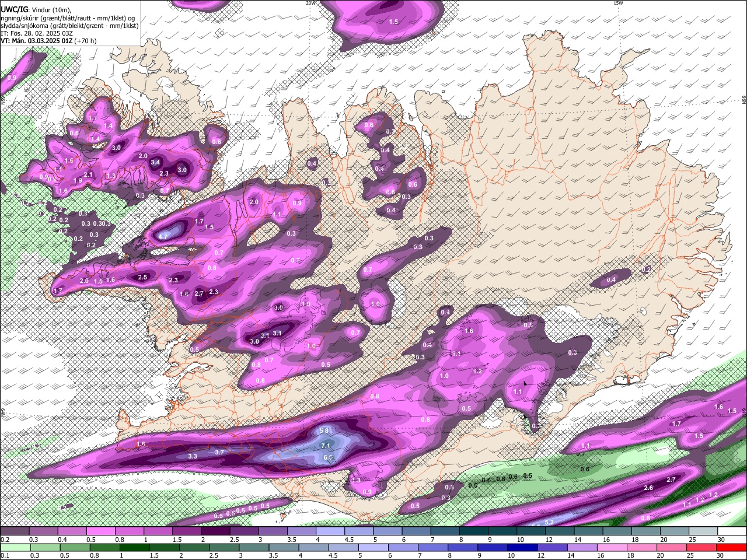
Task: Click the 2.1 map value
Action: click(x=88, y=174)
